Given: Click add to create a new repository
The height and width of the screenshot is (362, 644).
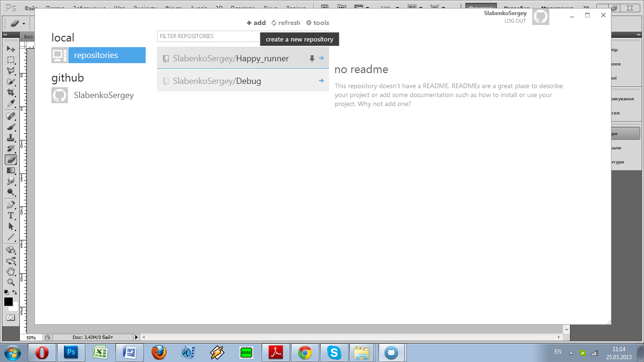Looking at the screenshot, I should pyautogui.click(x=256, y=23).
